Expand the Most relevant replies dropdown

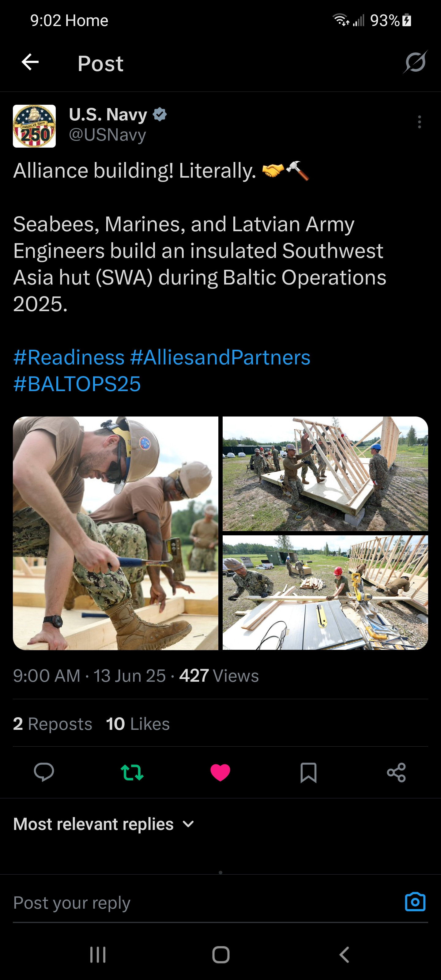click(x=104, y=824)
